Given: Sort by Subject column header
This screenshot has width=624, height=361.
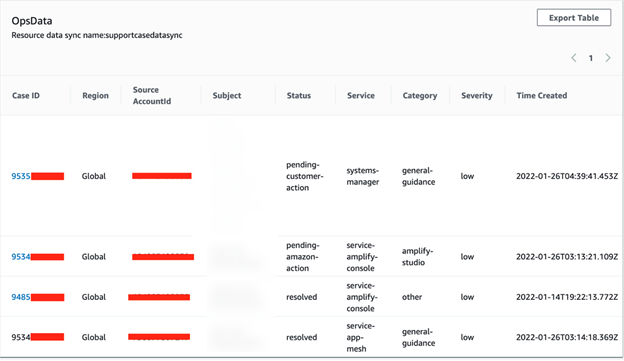Looking at the screenshot, I should pos(227,96).
